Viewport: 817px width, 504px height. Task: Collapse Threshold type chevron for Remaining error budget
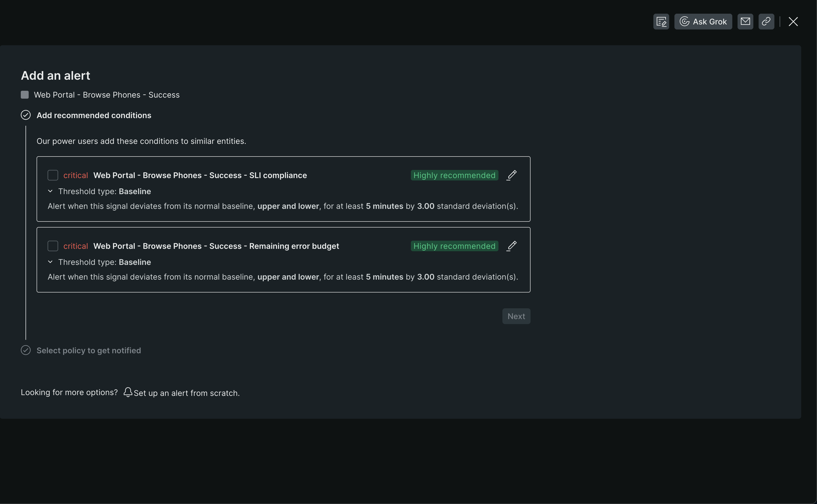(50, 262)
